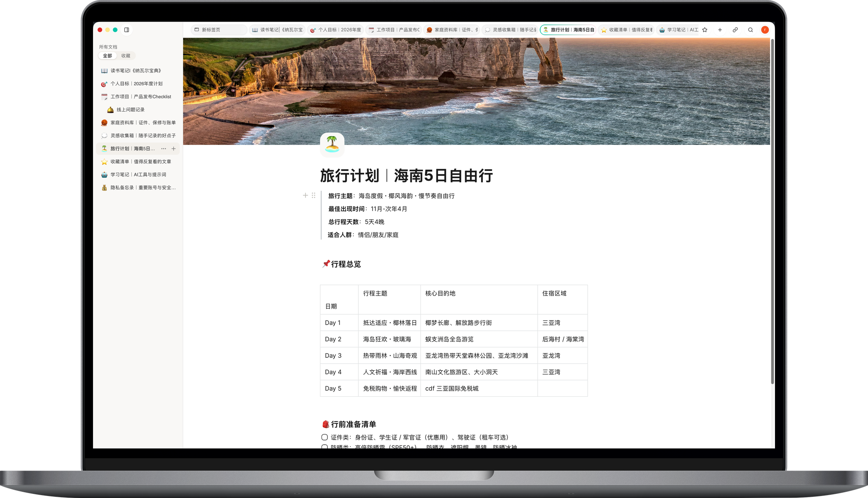Open 灵感收集箱 document in sidebar

pos(138,136)
